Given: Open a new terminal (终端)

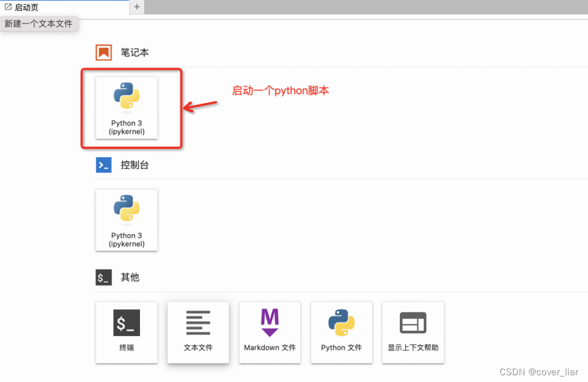Looking at the screenshot, I should tap(127, 332).
